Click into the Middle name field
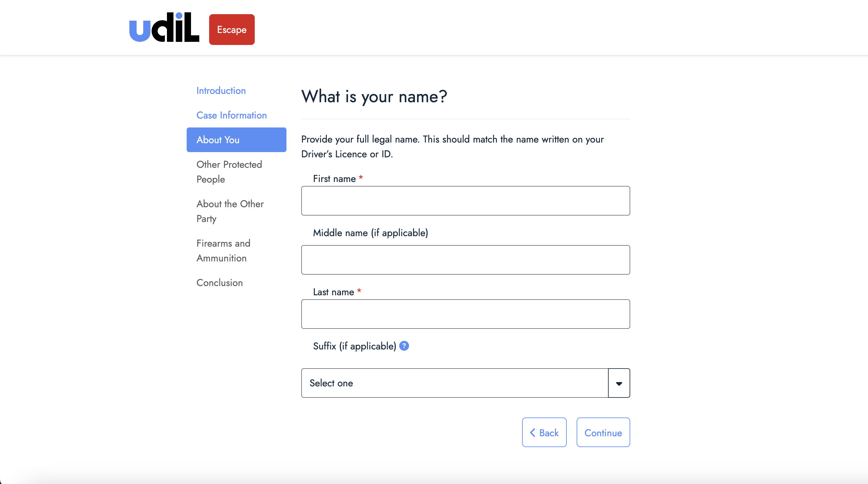 pyautogui.click(x=465, y=260)
